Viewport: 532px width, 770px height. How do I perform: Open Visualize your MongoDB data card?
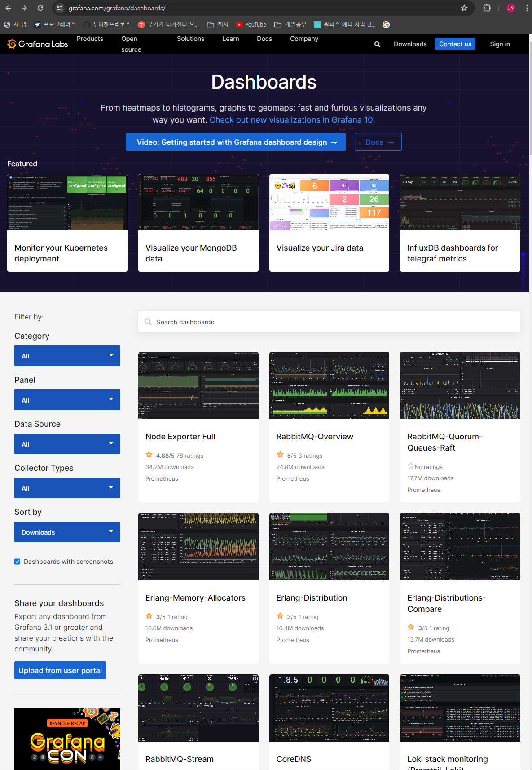click(x=198, y=223)
